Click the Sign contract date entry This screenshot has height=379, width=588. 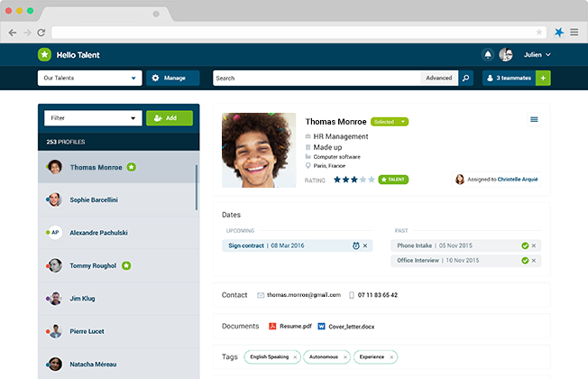point(297,245)
